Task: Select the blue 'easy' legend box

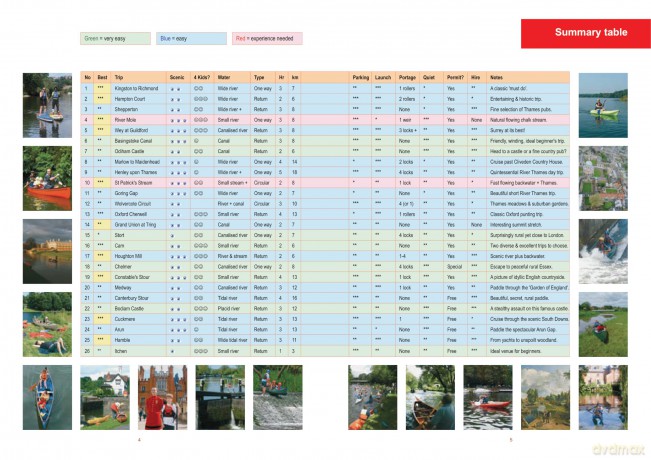Action: coord(191,38)
